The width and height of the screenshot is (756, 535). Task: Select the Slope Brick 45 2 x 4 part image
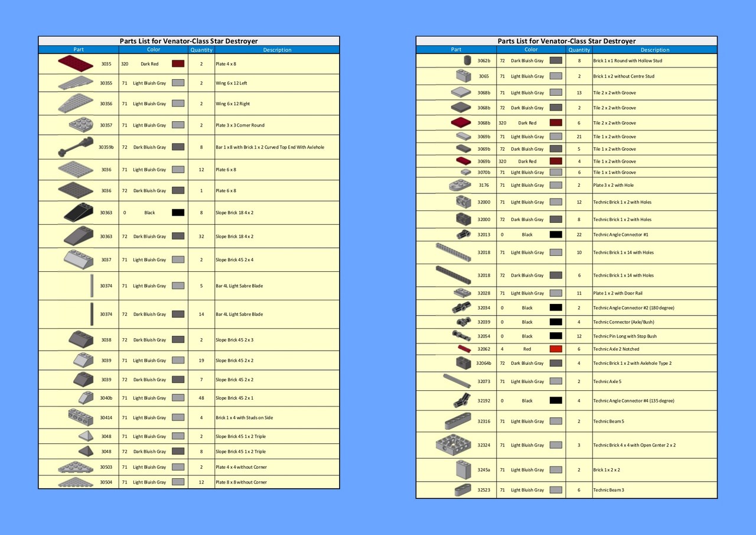[x=79, y=260]
